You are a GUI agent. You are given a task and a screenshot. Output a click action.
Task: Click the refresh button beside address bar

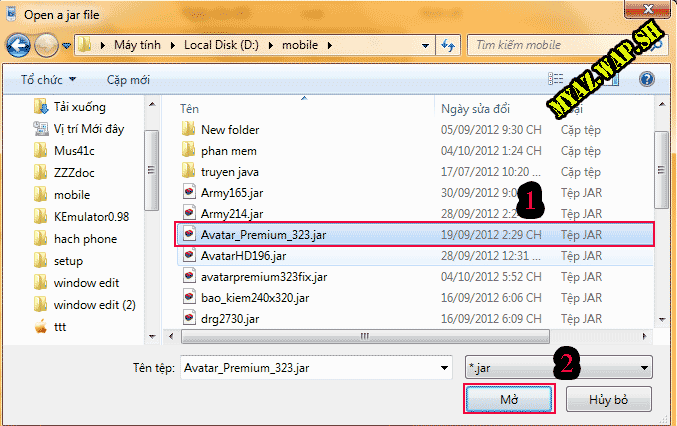pos(448,45)
